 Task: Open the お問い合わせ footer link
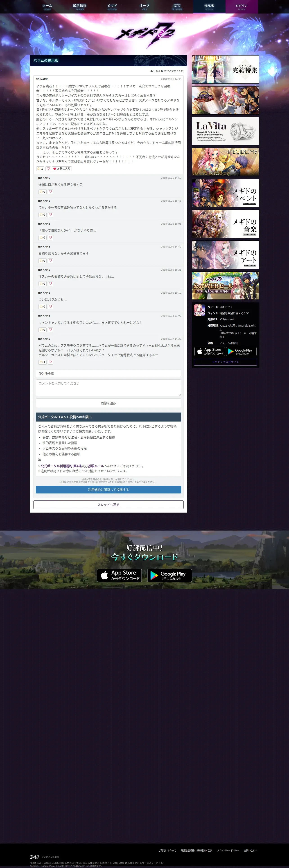[x=251, y=850]
